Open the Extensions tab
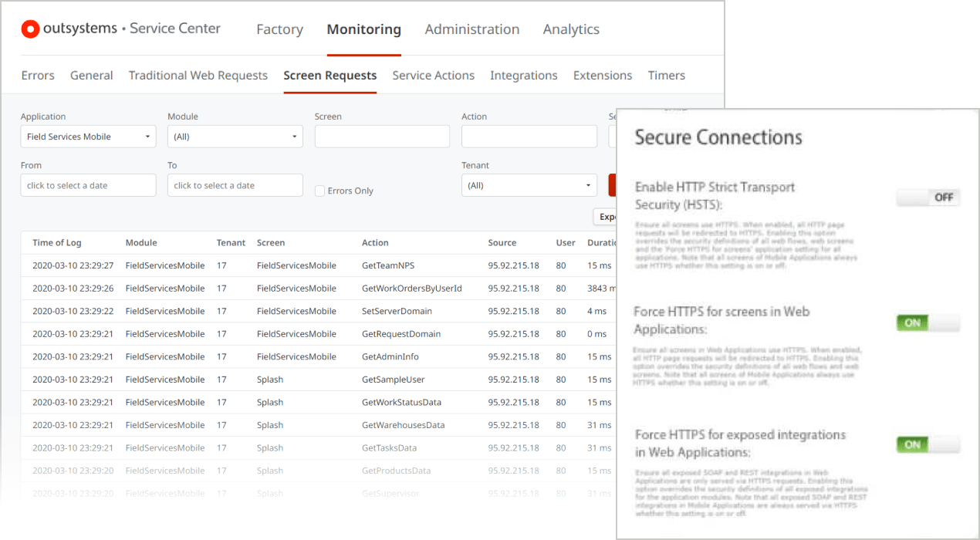Viewport: 980px width, 540px height. tap(603, 76)
